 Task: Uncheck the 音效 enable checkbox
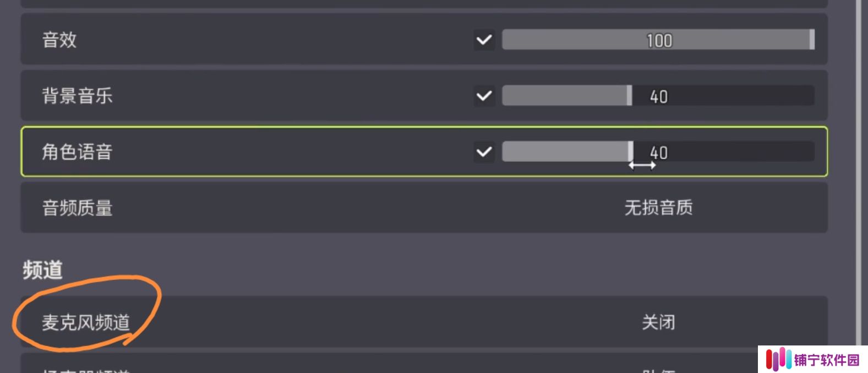tap(484, 40)
